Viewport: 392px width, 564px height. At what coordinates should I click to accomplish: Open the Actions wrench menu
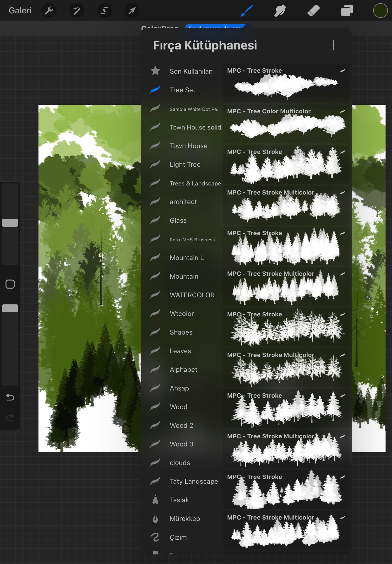pos(49,11)
